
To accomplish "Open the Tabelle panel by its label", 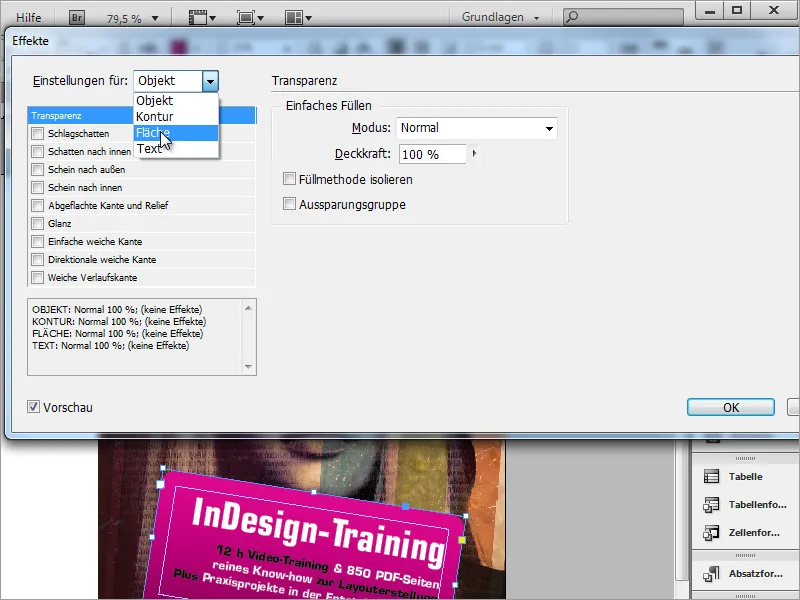I will click(745, 477).
